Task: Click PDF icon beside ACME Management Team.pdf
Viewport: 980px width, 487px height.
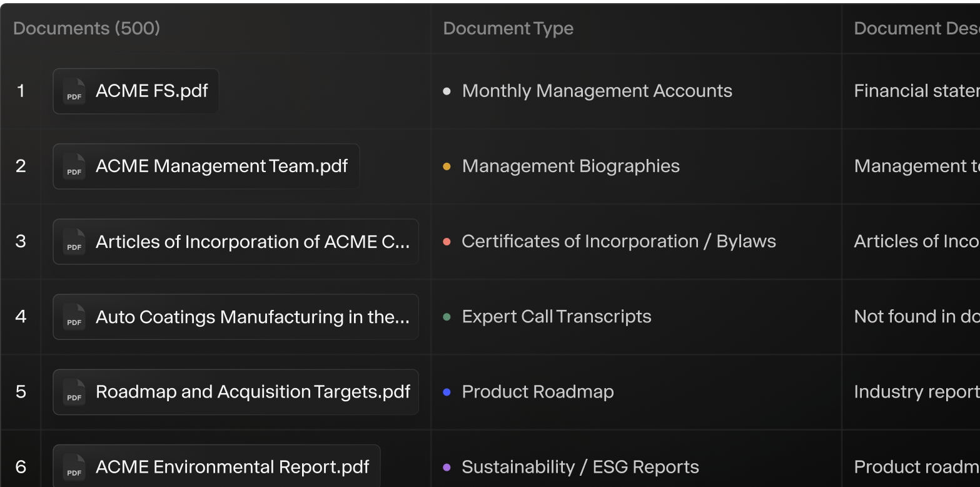Action: (74, 167)
